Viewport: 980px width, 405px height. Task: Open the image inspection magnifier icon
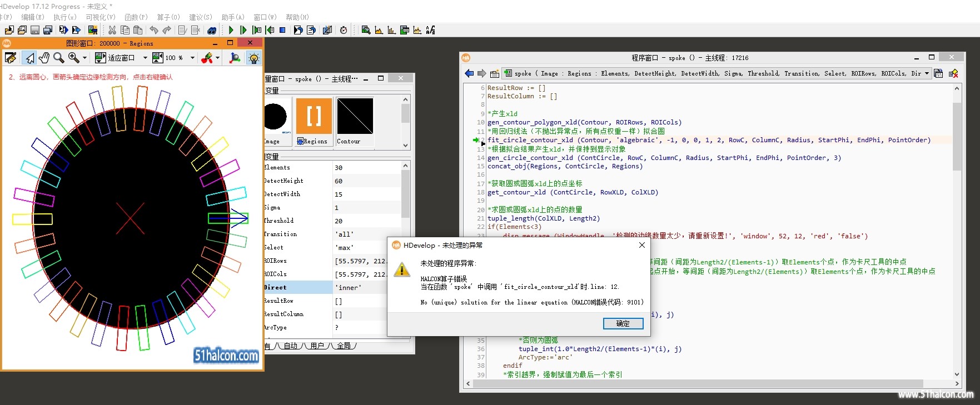tap(366, 30)
